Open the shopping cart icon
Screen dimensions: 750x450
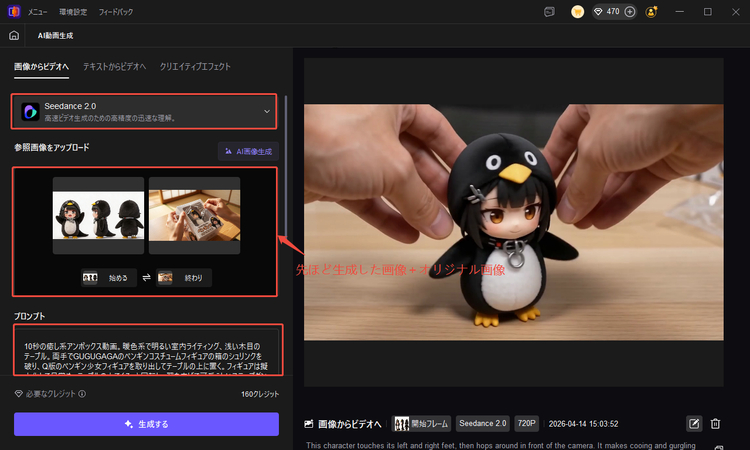point(577,12)
